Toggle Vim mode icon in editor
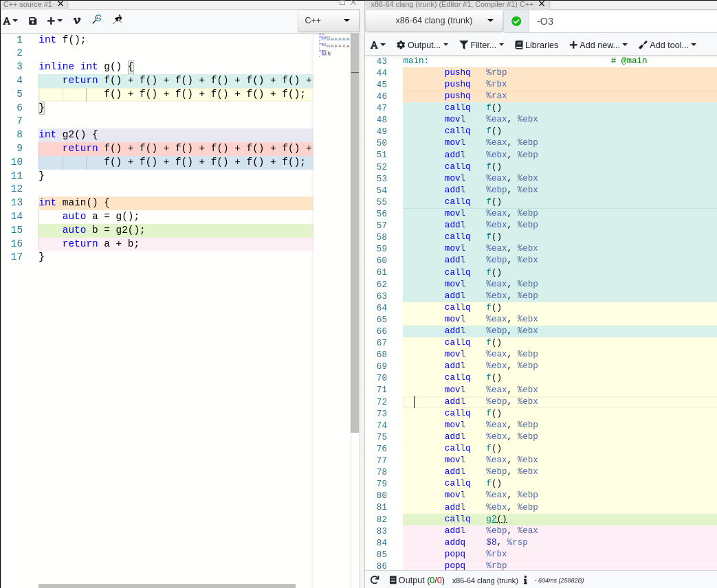The height and width of the screenshot is (588, 717). [77, 21]
